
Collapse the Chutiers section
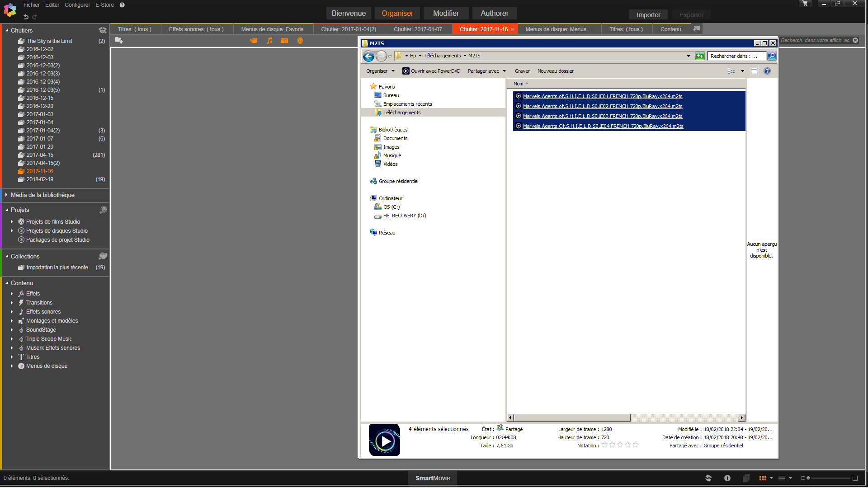tap(7, 30)
